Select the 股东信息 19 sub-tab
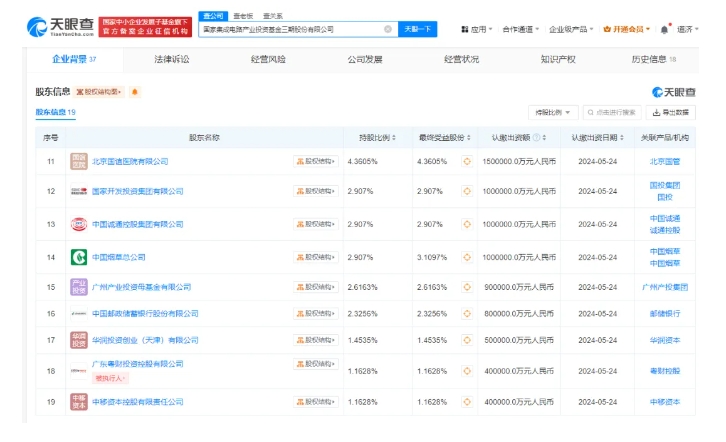This screenshot has width=726, height=442. click(x=56, y=112)
